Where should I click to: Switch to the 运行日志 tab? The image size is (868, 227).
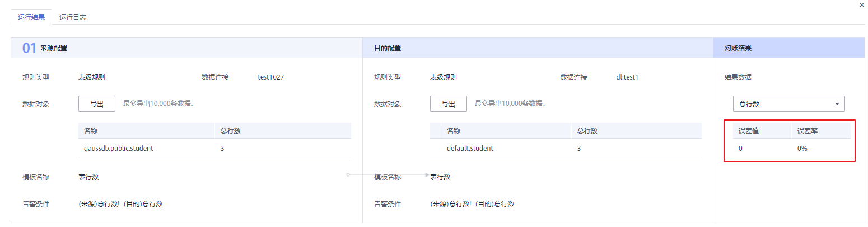point(72,17)
